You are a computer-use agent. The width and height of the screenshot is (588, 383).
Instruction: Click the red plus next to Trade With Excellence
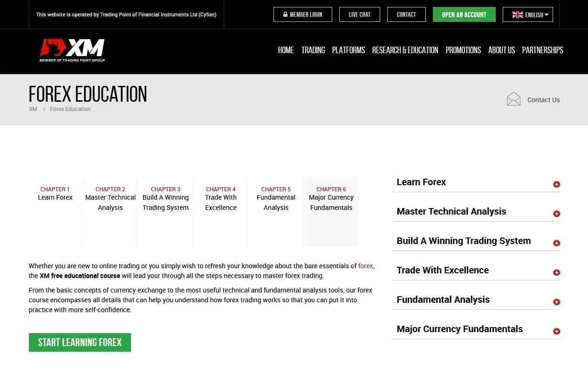point(556,272)
